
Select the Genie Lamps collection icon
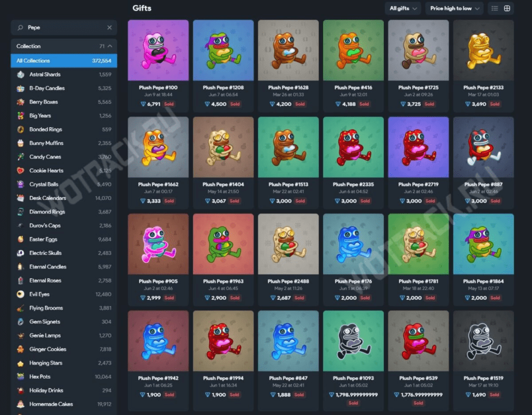click(20, 336)
